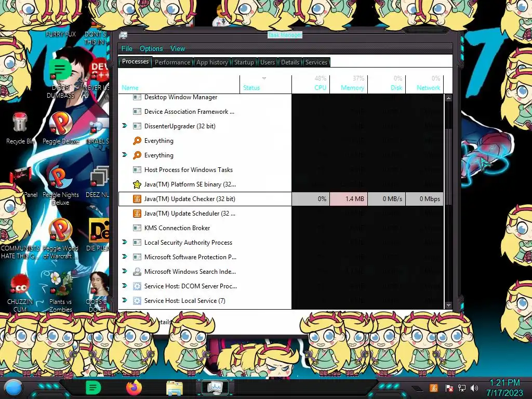Click the Java tray icon
The image size is (532, 399).
[x=433, y=388]
